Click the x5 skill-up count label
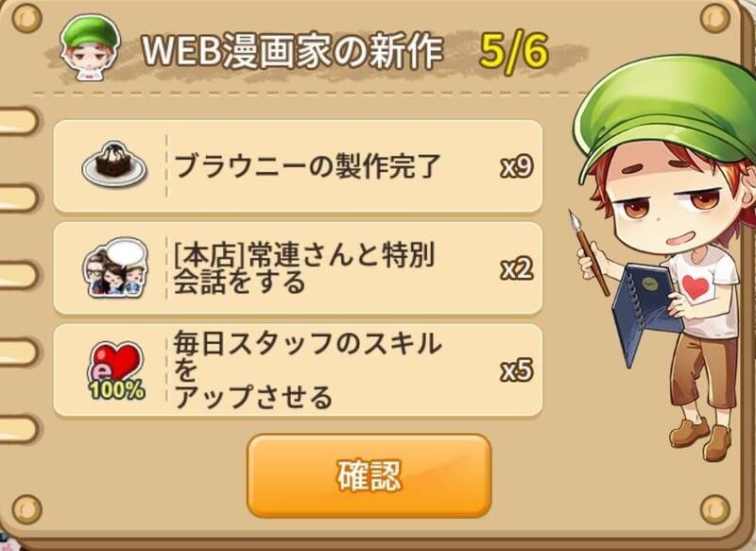756x551 pixels. pos(516,371)
